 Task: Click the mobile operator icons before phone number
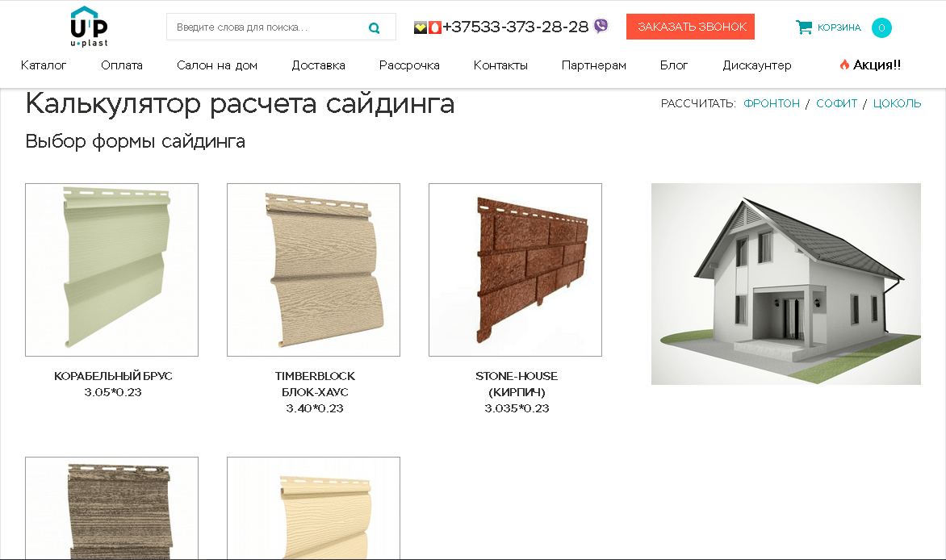428,27
